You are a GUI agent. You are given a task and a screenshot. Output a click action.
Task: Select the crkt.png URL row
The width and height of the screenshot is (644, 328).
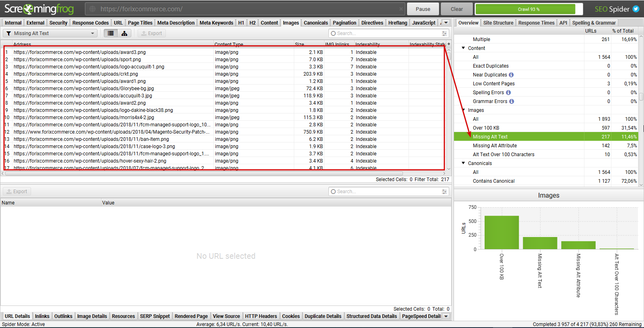pyautogui.click(x=224, y=74)
